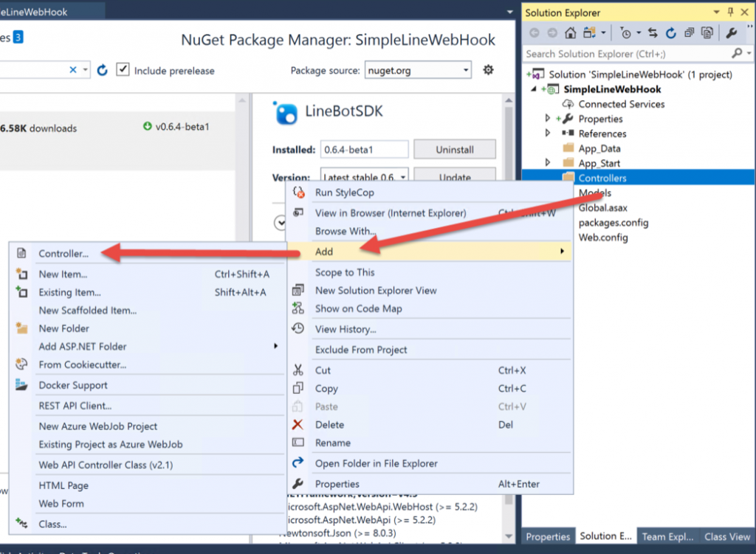The image size is (756, 554).
Task: Click the LineBotSDK package logo
Action: point(286,113)
